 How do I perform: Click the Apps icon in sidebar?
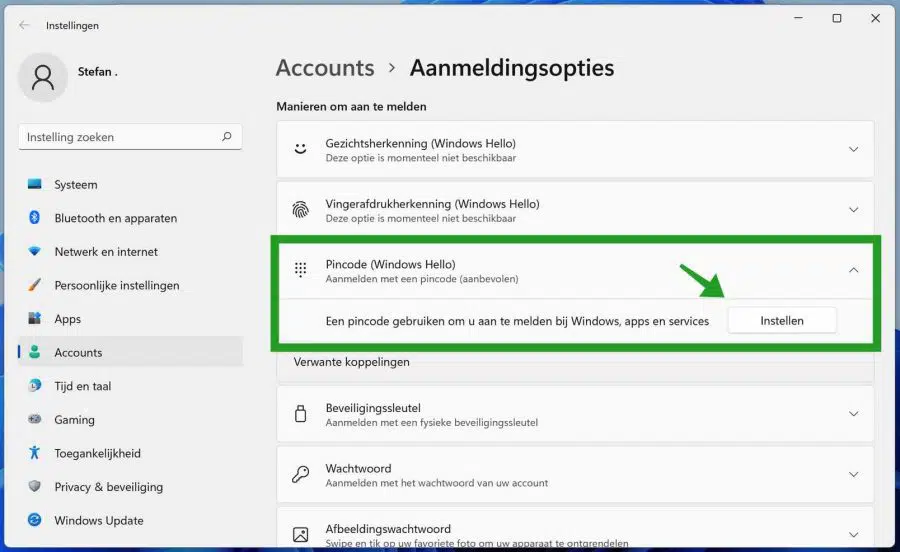(34, 318)
